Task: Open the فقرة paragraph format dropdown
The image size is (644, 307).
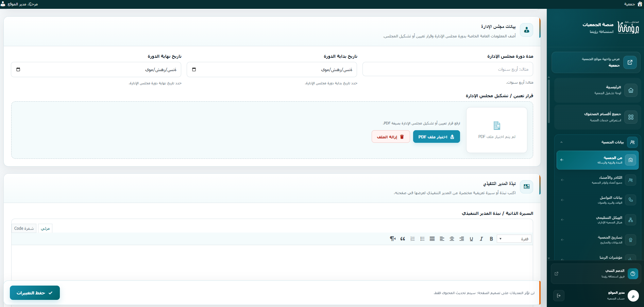Action: 514,239
